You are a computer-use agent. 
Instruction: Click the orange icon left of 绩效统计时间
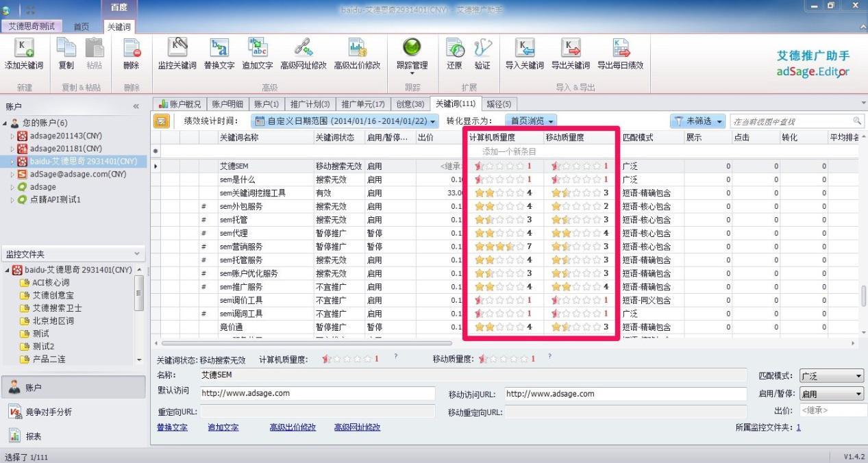tap(161, 121)
